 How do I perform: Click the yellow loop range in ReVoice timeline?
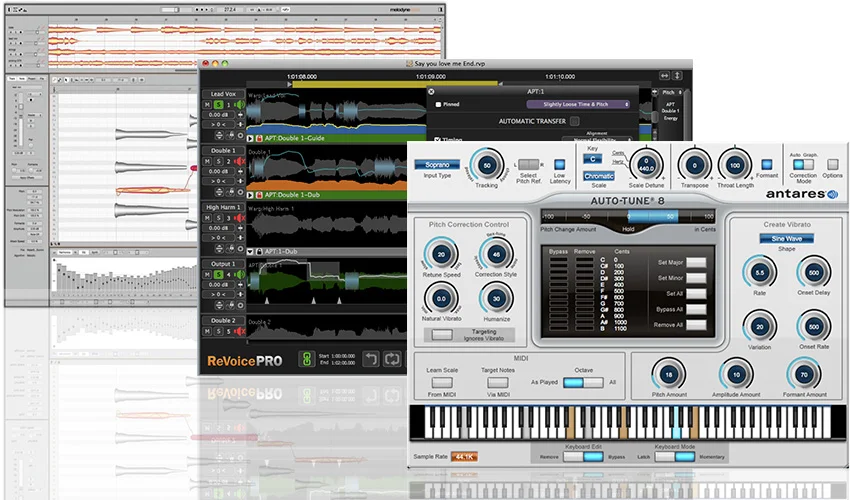395,84
